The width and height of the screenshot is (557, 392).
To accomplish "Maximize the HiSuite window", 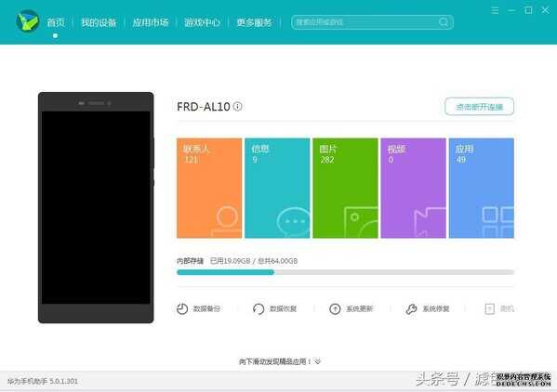I will click(528, 10).
